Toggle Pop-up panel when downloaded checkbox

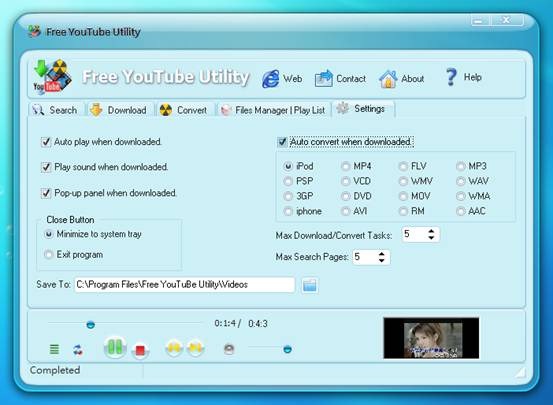(46, 193)
